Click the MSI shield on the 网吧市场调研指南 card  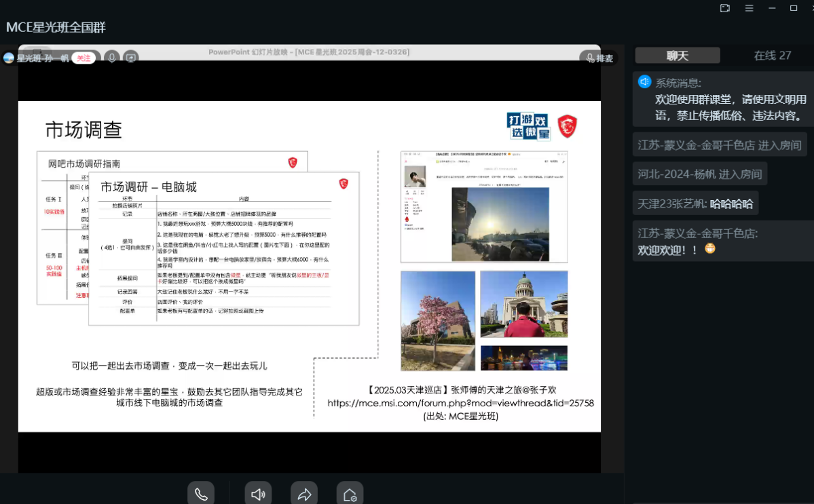coord(293,163)
